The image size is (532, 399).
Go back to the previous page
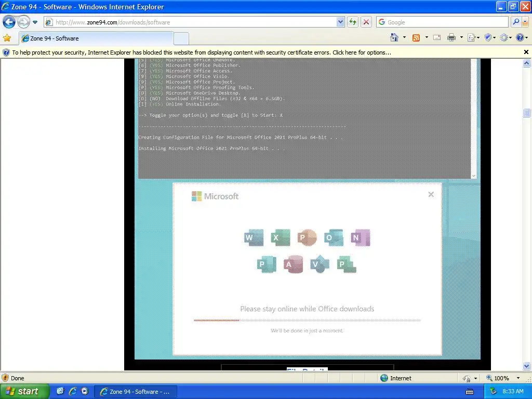pos(9,22)
